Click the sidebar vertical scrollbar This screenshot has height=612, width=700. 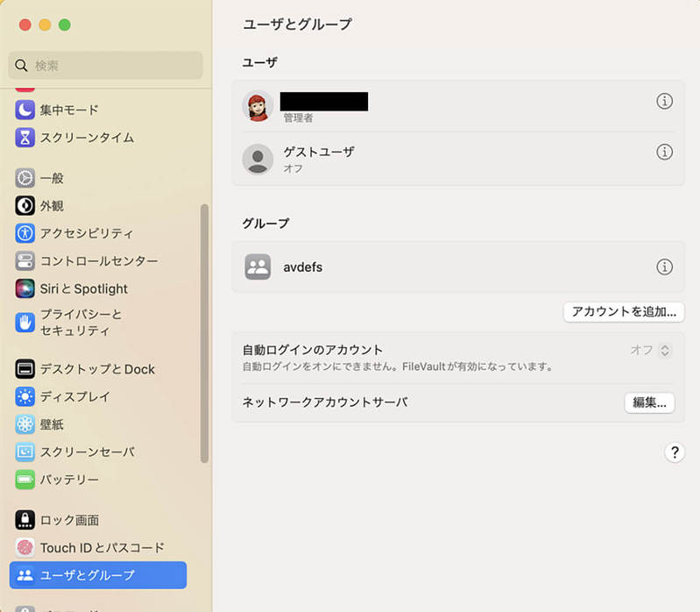204,333
